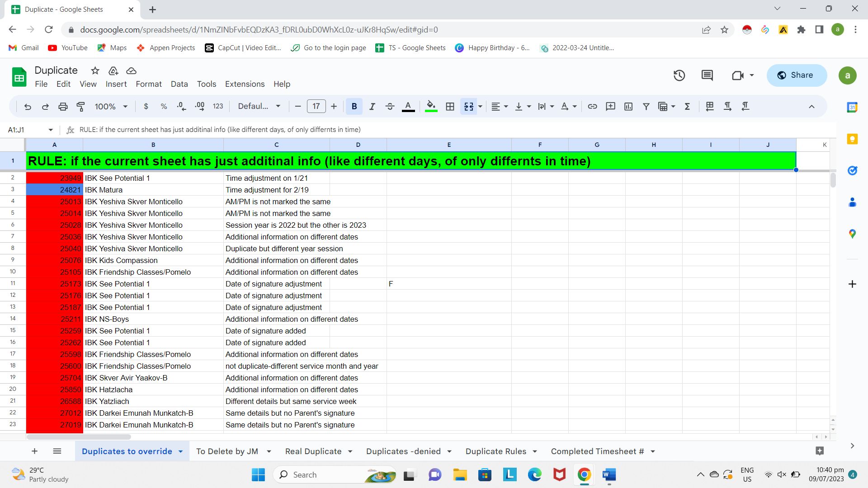Viewport: 868px width, 488px height.
Task: Toggle strikethrough formatting
Action: tap(390, 107)
